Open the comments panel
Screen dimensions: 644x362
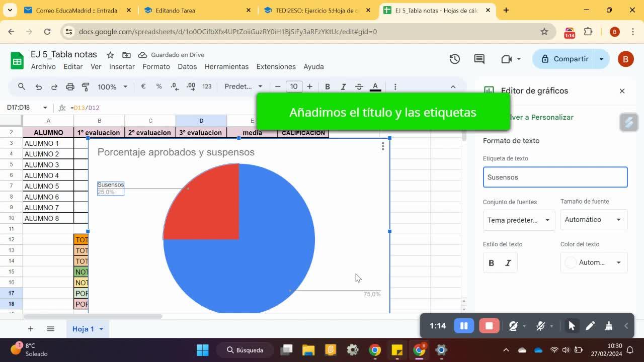(x=479, y=59)
